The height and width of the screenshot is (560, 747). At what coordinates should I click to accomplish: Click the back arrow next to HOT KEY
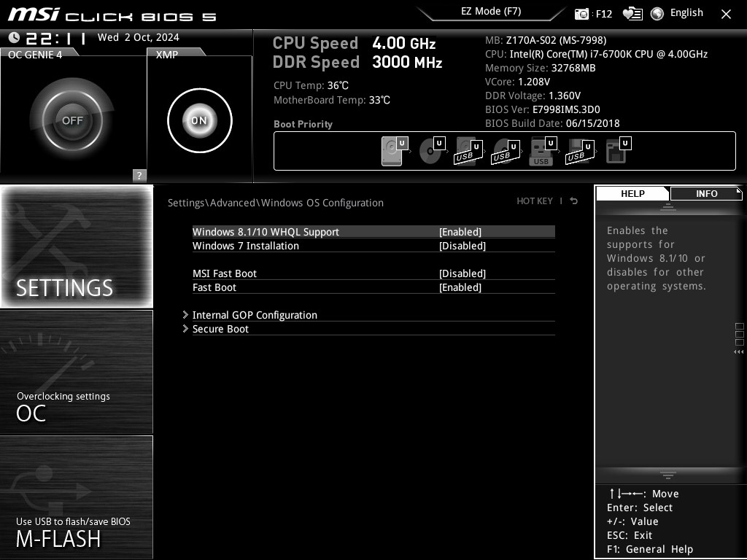(574, 201)
